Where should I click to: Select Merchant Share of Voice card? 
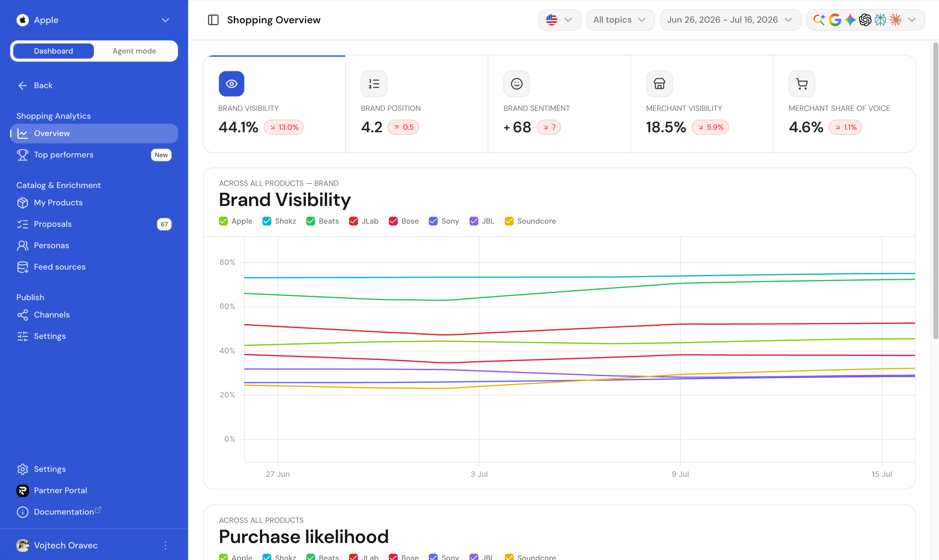(x=845, y=104)
